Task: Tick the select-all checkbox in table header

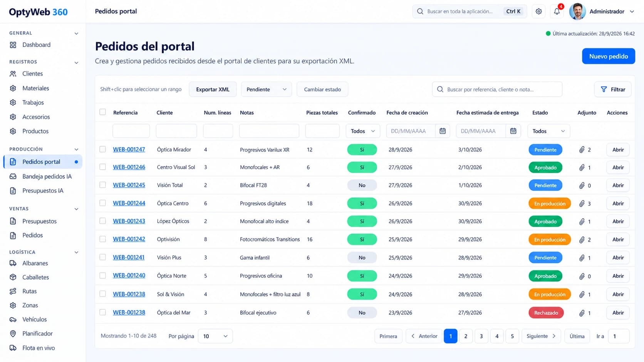Action: point(102,112)
